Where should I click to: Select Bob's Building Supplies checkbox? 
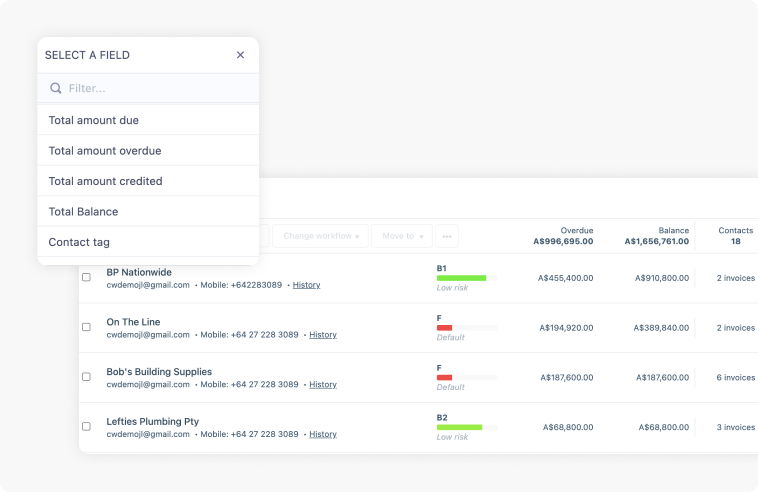(x=86, y=377)
